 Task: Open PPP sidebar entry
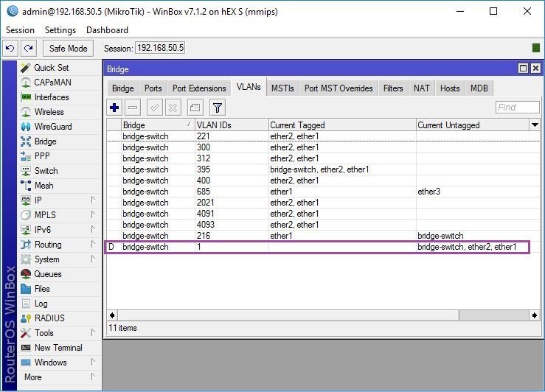coord(42,156)
